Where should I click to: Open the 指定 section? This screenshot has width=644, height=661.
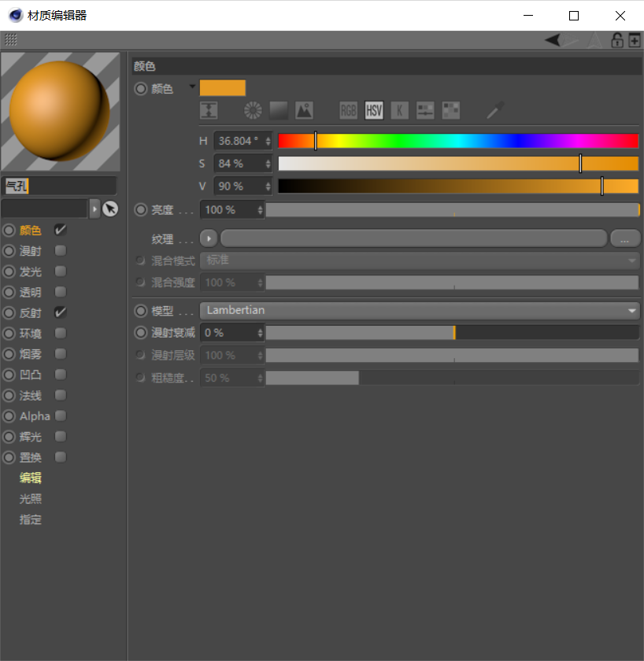tap(31, 519)
